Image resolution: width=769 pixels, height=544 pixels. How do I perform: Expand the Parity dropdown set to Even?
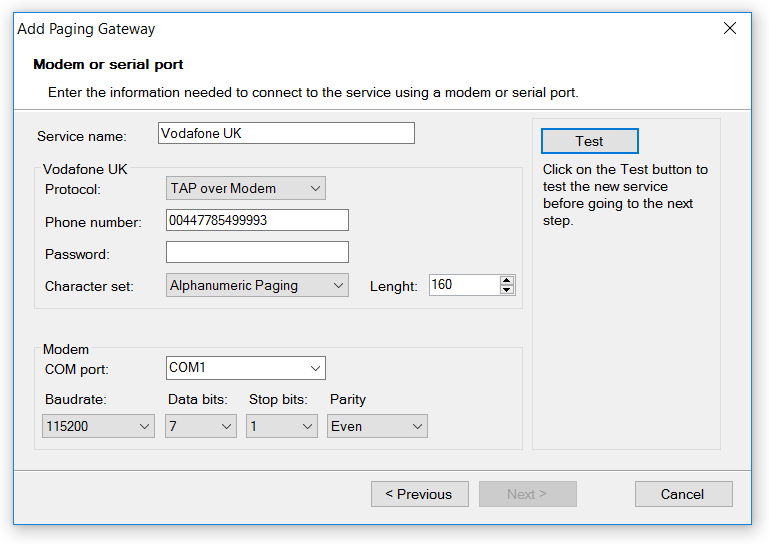click(377, 426)
